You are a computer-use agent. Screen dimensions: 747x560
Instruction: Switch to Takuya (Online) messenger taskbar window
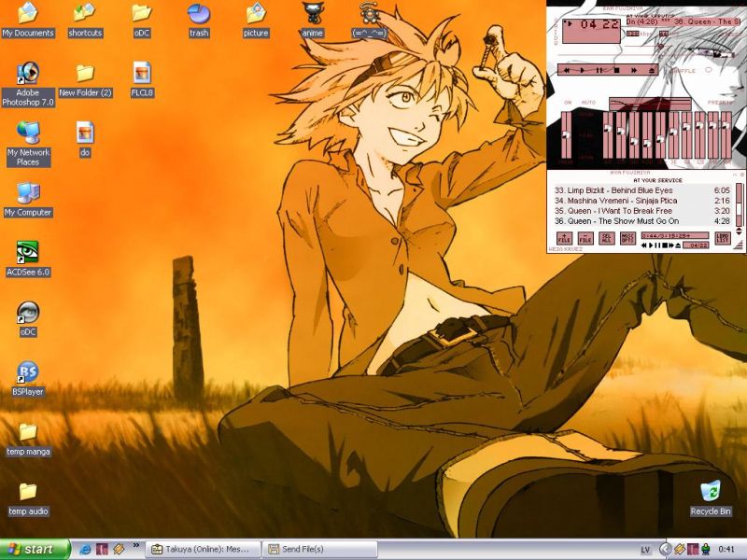point(203,549)
